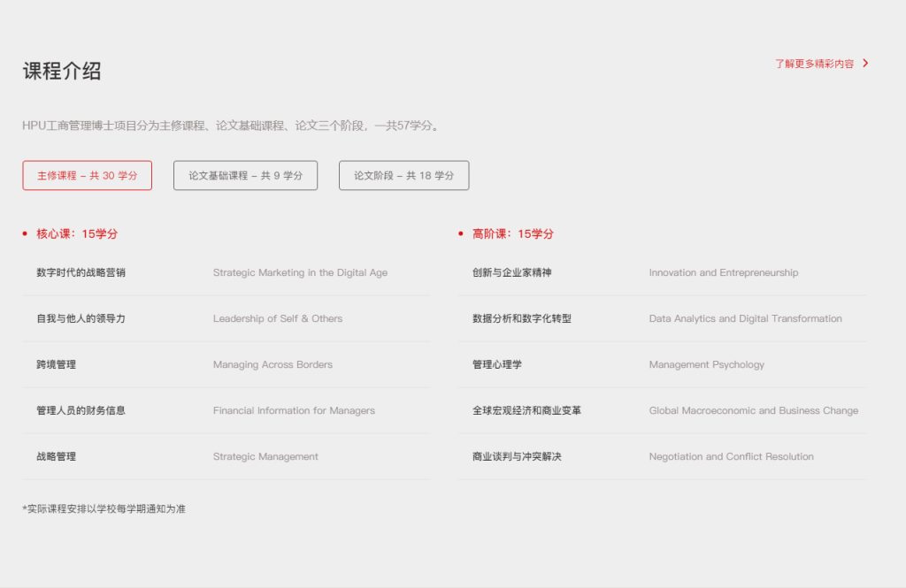This screenshot has width=906, height=588.
Task: Select the 主修课程 – 共 30 学分 tab
Action: tap(87, 175)
